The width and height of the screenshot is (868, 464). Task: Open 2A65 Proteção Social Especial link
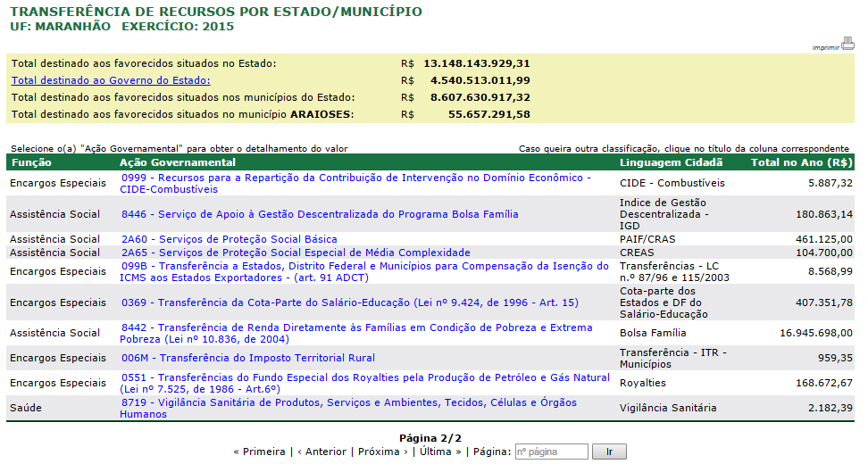click(x=296, y=253)
